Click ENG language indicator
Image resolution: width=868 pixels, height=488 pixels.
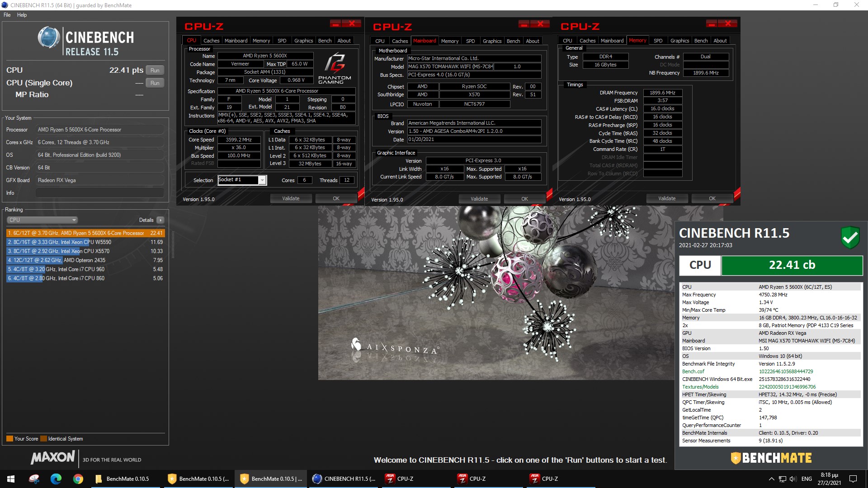click(807, 479)
